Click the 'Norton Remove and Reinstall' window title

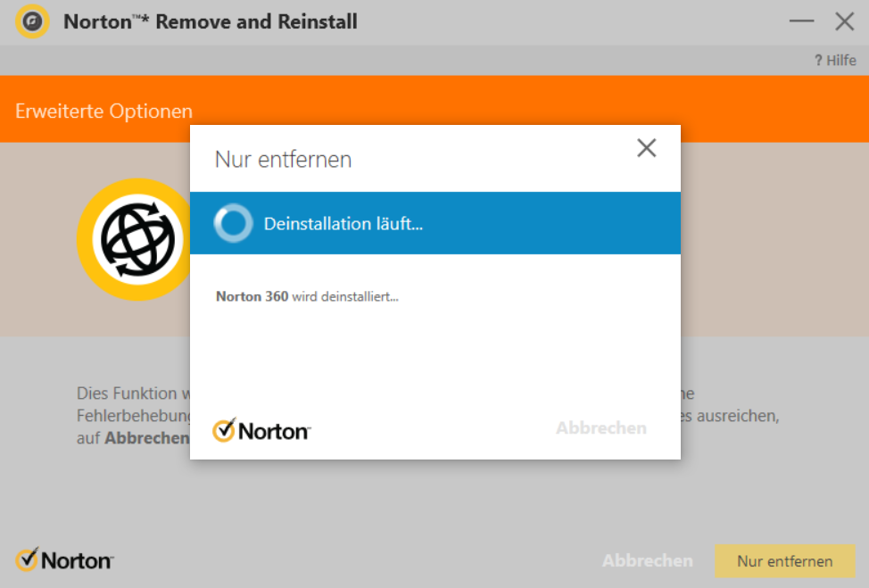pos(211,21)
